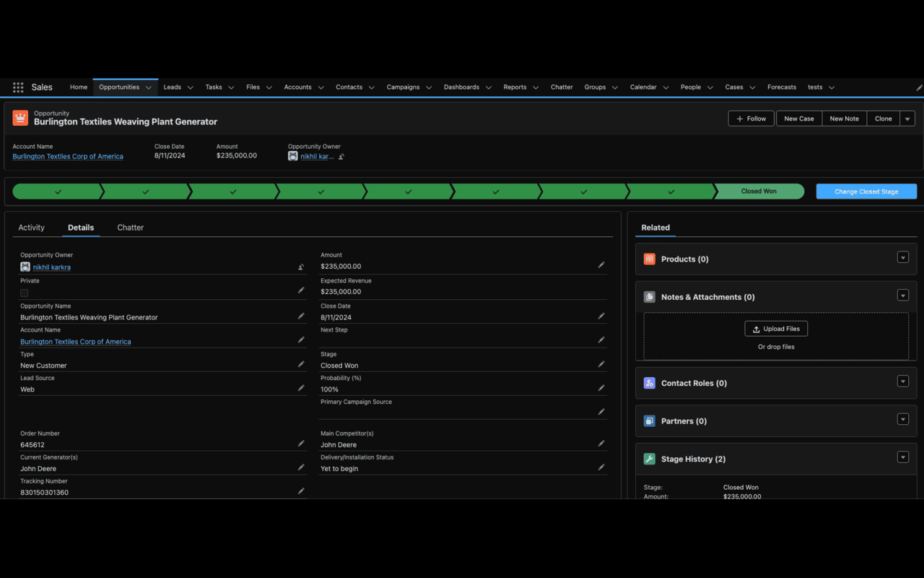
Task: Click the Opportunity record crown icon
Action: pos(19,117)
